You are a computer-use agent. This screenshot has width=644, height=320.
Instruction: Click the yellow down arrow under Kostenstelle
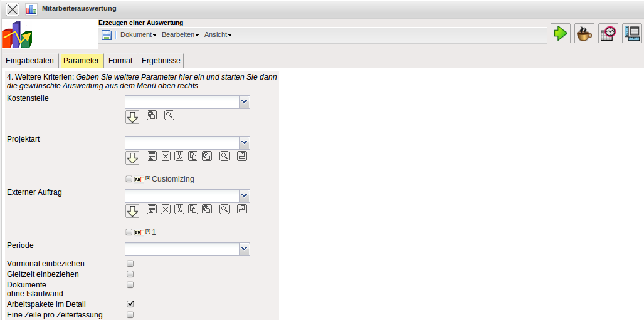132,117
